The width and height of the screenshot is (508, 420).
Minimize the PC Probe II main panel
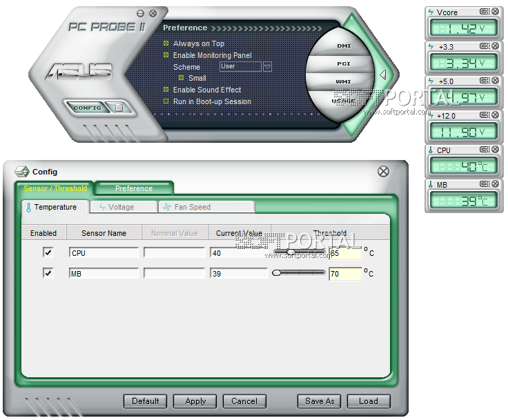click(x=140, y=13)
